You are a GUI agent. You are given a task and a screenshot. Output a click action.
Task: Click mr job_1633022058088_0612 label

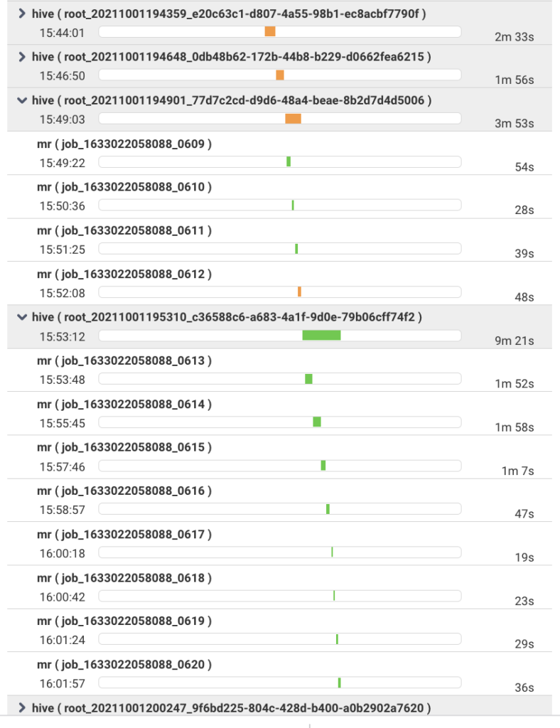pyautogui.click(x=124, y=274)
